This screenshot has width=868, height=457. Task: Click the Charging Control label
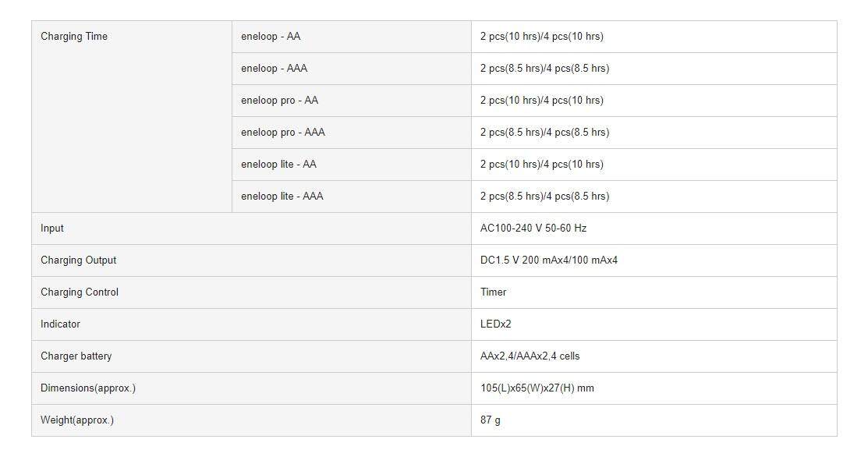point(80,292)
